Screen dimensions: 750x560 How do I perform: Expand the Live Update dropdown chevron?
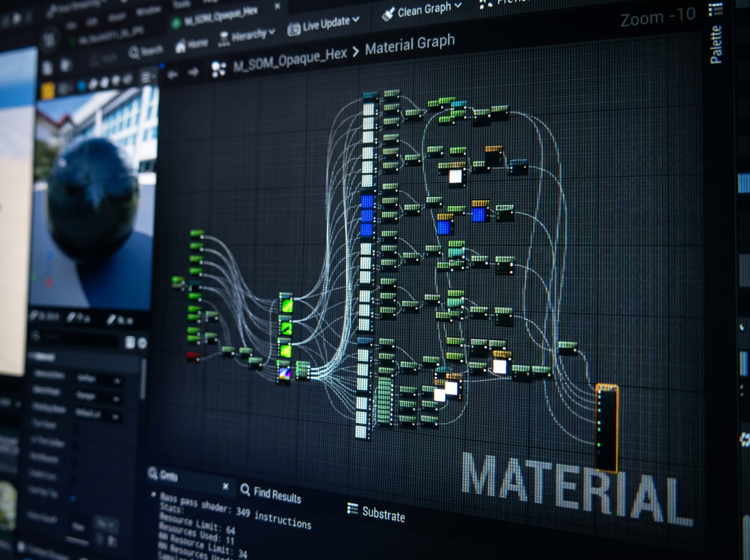point(356,19)
